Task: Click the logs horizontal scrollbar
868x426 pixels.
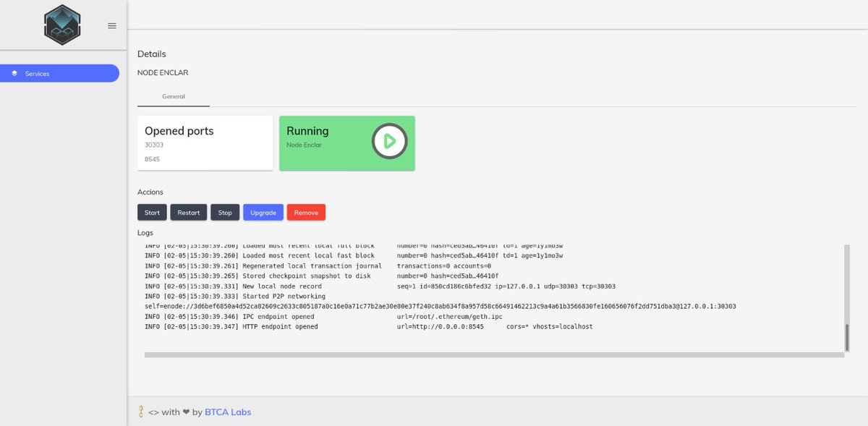Action: [493, 354]
